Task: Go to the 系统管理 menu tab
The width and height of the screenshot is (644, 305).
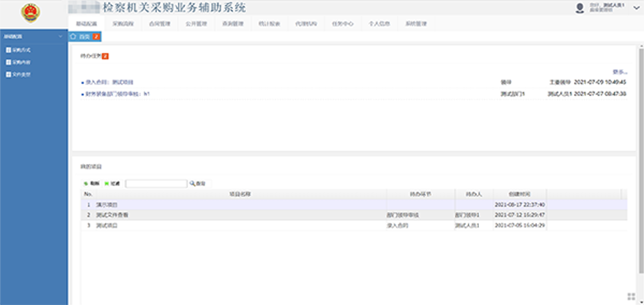Action: 416,24
